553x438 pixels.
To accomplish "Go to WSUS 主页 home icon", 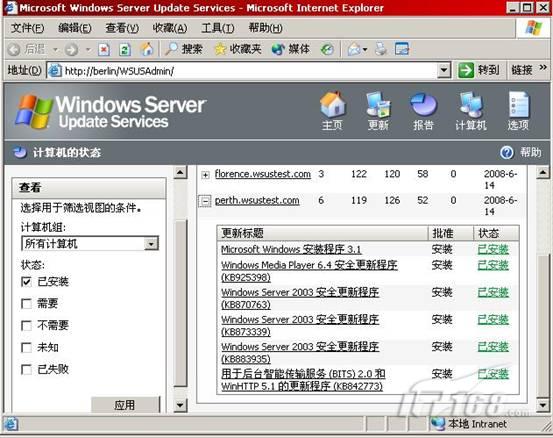I will [x=333, y=111].
